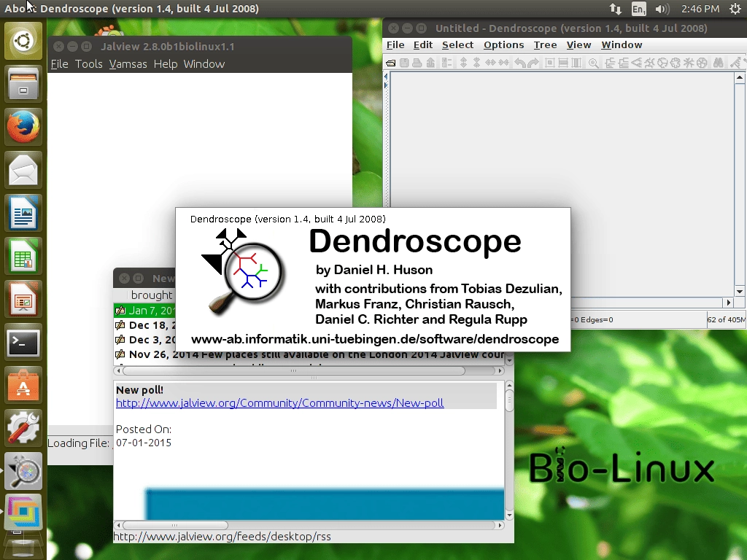
Task: Click the Fit to window icon in Dendroscope
Action: click(x=549, y=63)
